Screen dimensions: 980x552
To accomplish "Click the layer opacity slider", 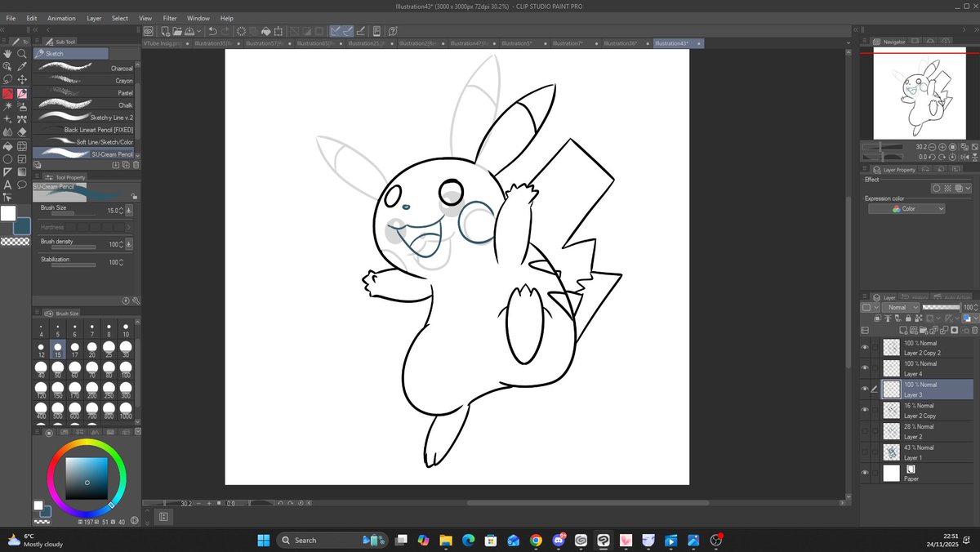I will click(941, 307).
